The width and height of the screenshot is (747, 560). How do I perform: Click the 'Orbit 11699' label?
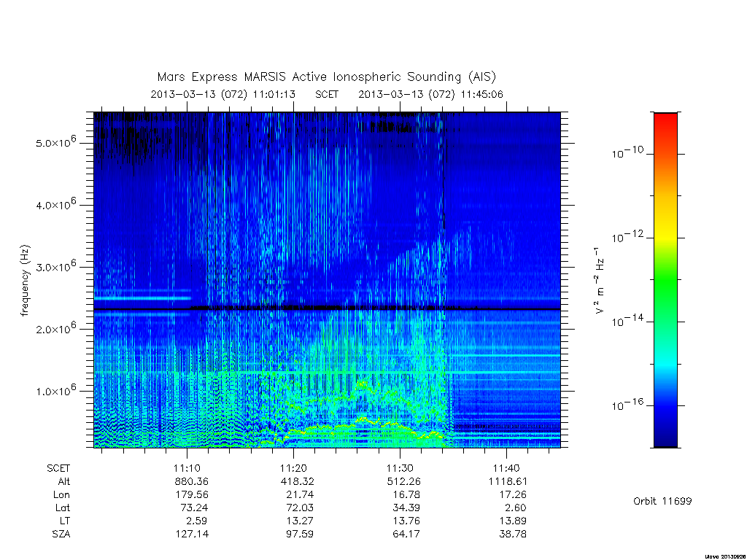click(x=662, y=502)
